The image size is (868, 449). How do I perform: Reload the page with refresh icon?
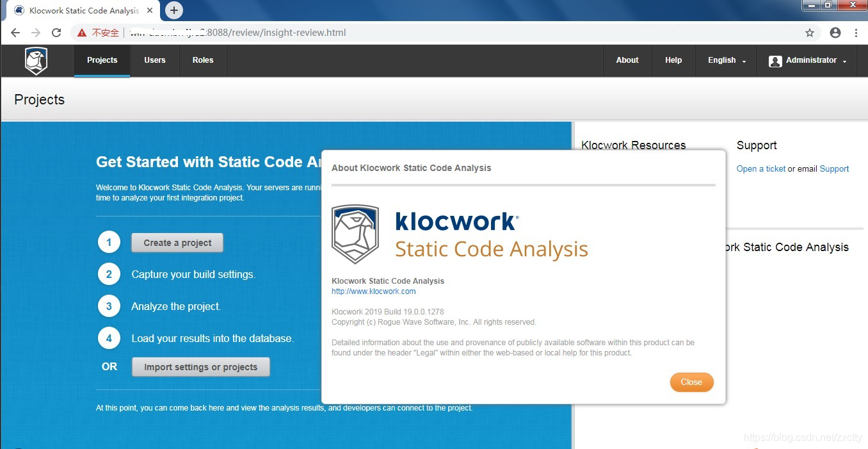pyautogui.click(x=56, y=33)
